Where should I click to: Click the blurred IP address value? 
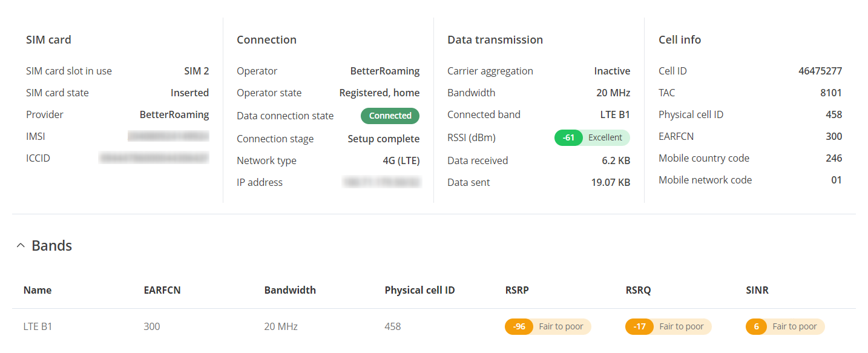(x=381, y=182)
